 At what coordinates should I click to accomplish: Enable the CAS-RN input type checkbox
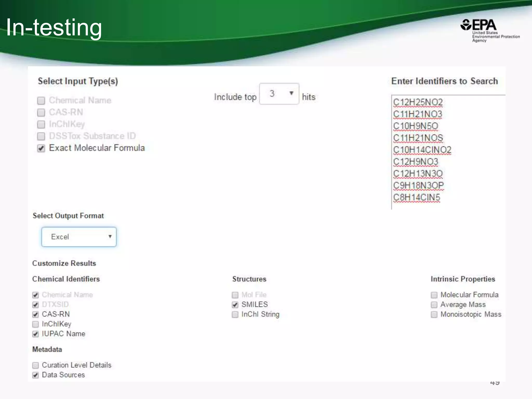pos(41,112)
